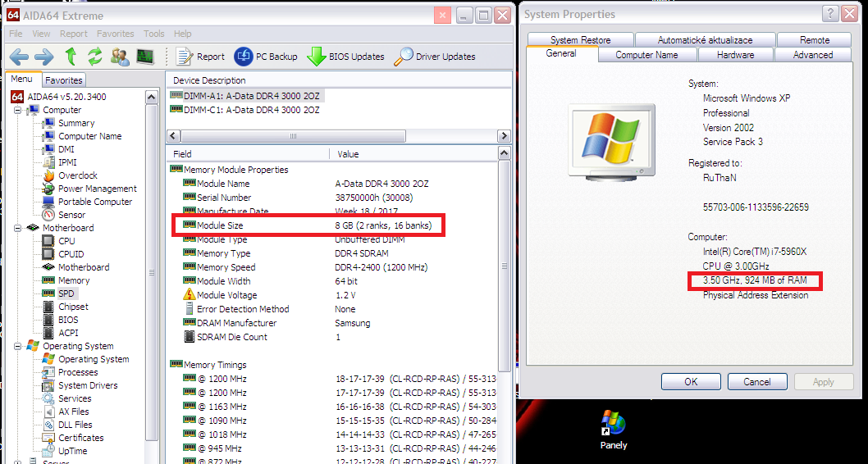Refresh using the green circular arrows icon
The image size is (868, 464).
(x=95, y=57)
